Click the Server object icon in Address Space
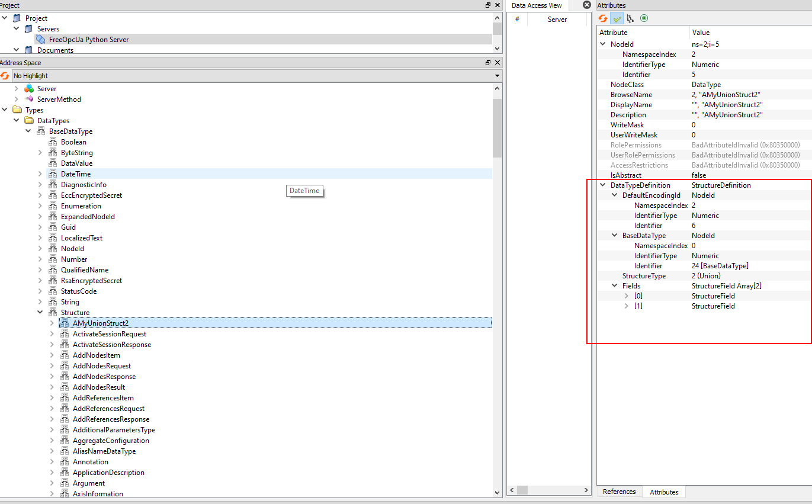Viewport: 812px width, 504px height. (29, 89)
